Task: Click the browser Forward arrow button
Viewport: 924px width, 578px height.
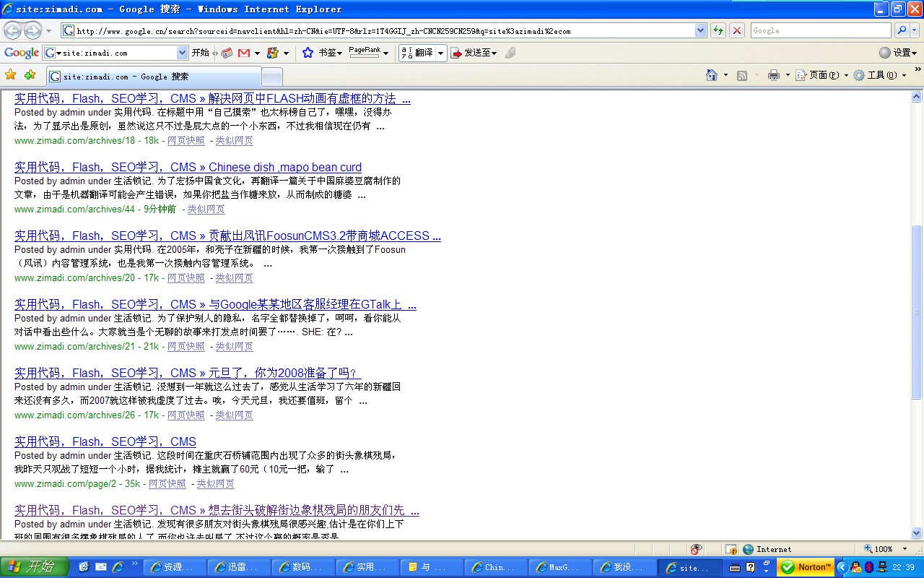Action: [33, 30]
